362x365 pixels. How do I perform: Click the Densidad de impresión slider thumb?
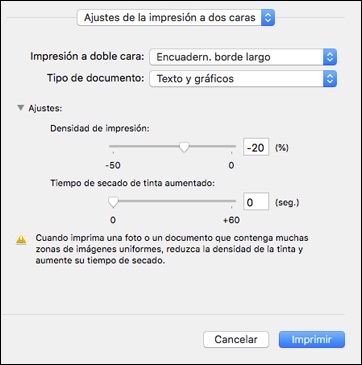point(184,147)
